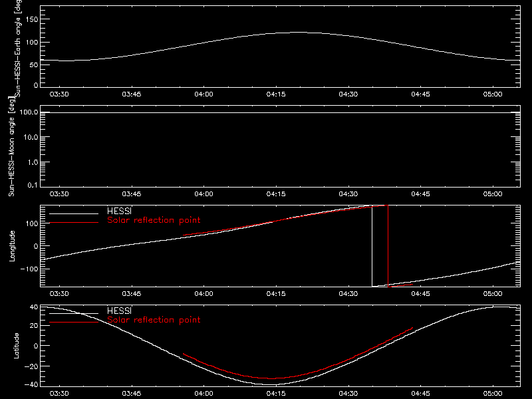532x399 pixels.
Task: Click the -100 tick on Longitude axis
Action: [29, 269]
